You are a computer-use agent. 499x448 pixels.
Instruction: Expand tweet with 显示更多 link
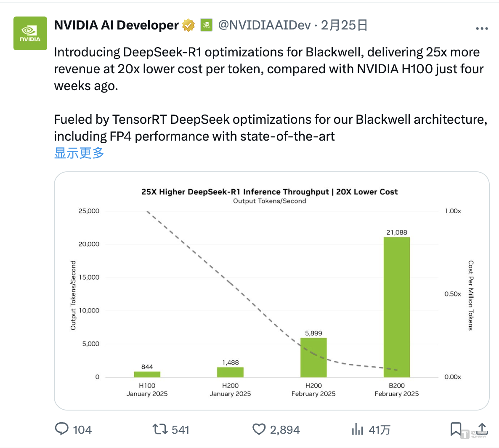click(79, 153)
